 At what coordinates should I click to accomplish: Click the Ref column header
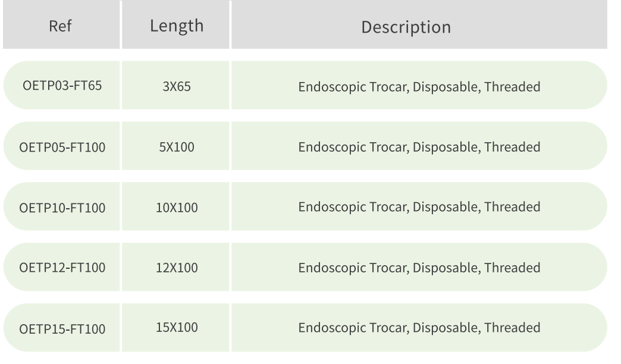61,27
